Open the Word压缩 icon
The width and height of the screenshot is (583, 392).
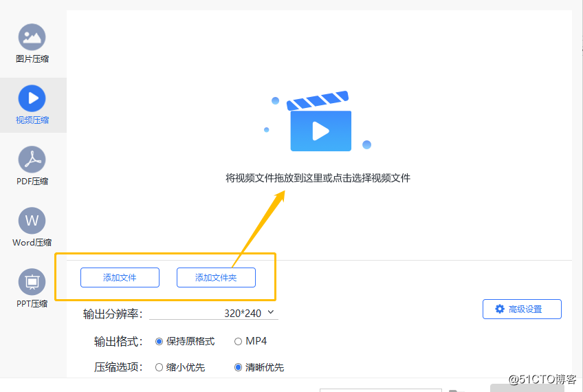[x=32, y=221]
